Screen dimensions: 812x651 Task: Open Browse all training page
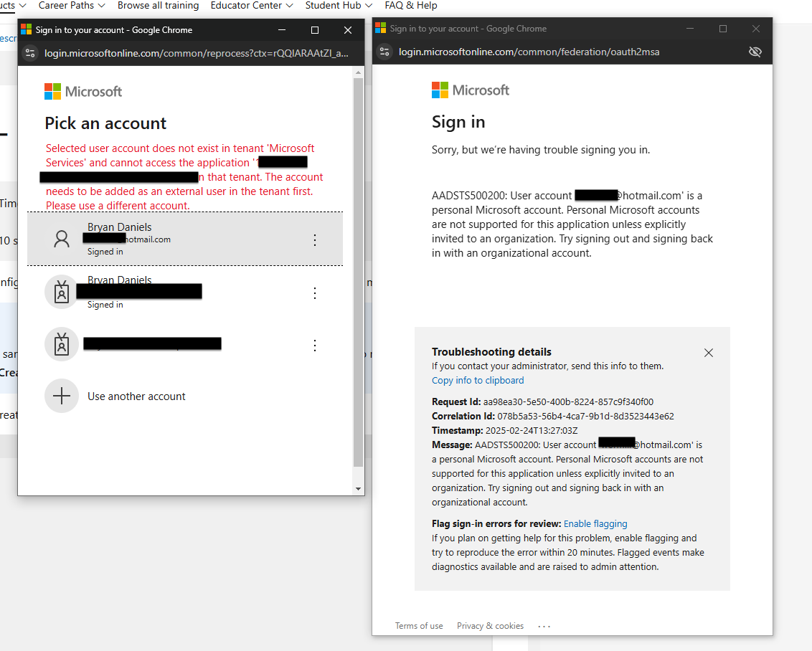click(158, 5)
